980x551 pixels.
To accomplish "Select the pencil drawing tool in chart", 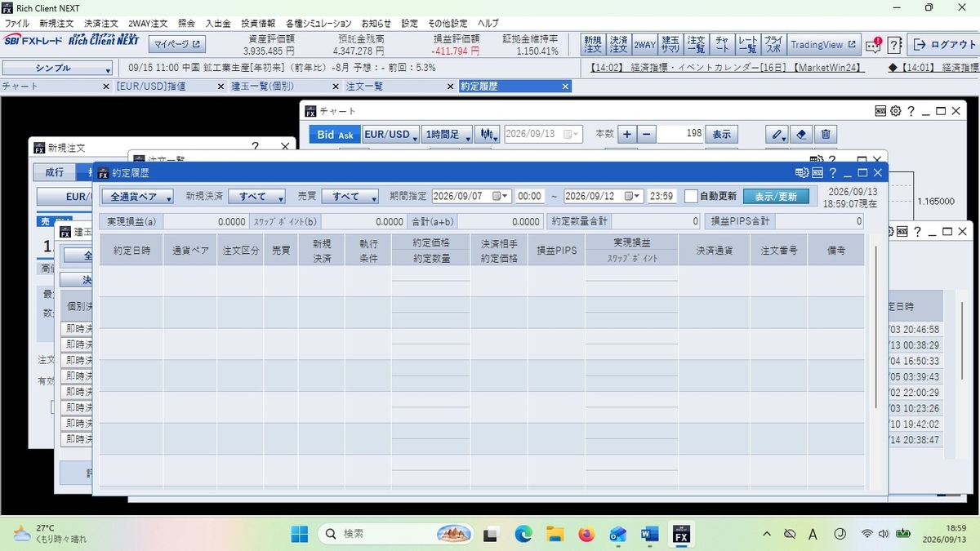I will (x=777, y=135).
